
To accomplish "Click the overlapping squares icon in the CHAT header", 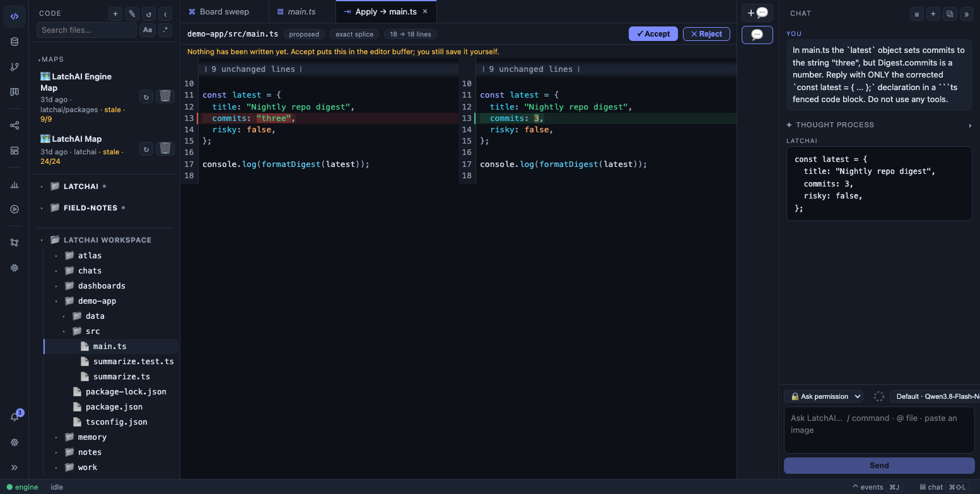I will (949, 14).
